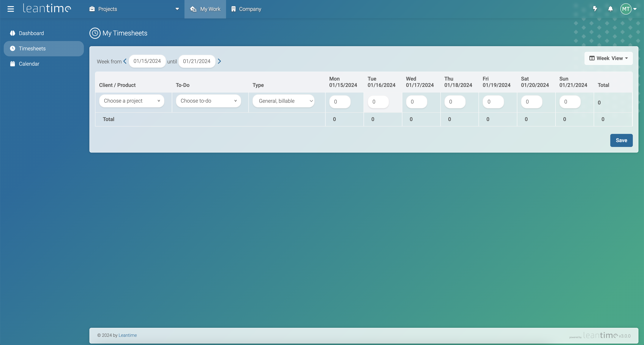
Task: Open the lightning bolt quick-actions icon
Action: coord(595,9)
